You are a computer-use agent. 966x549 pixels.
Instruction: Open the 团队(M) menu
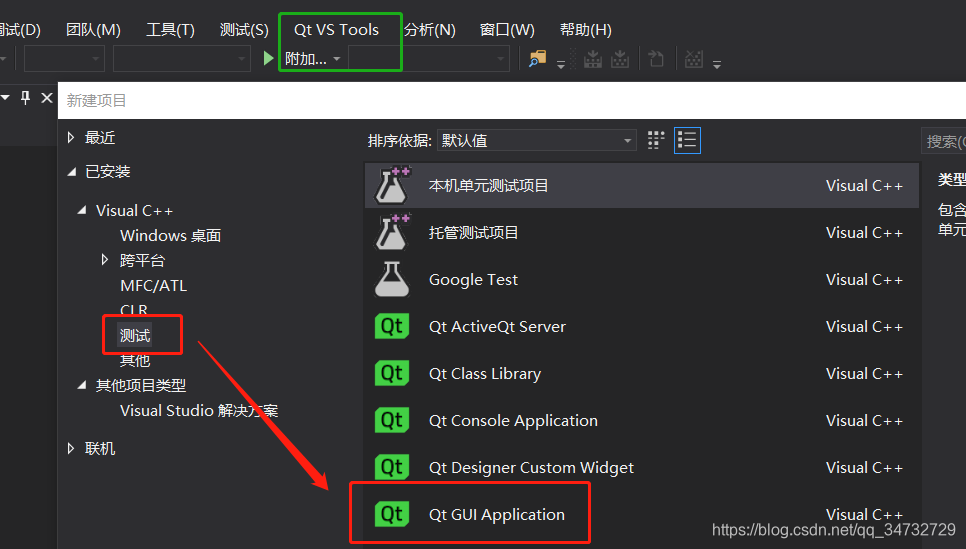(93, 30)
